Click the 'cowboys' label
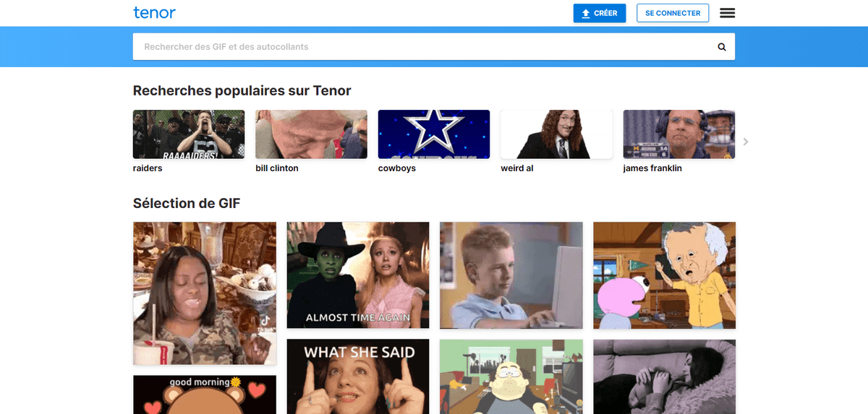The height and width of the screenshot is (414, 868). [x=397, y=168]
